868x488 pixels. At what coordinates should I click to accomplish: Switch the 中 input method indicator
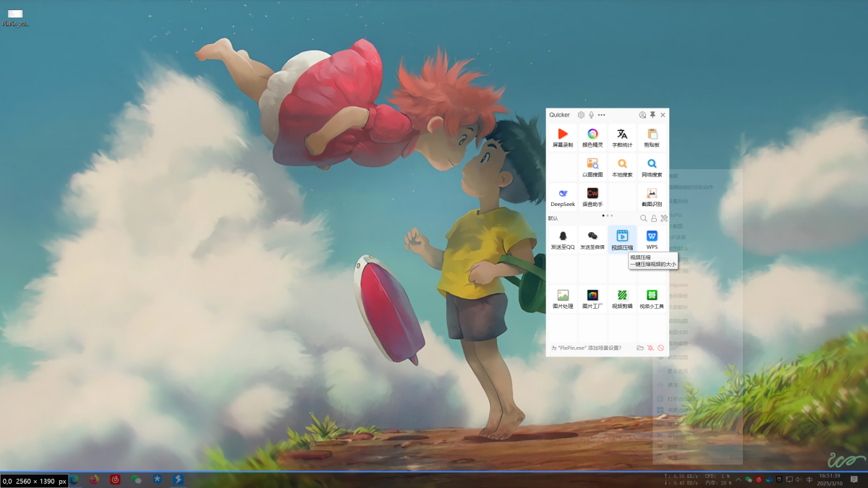(809, 479)
